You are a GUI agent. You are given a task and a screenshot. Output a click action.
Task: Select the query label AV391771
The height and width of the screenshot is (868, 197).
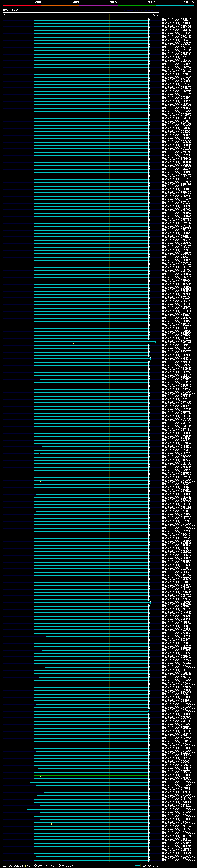pos(11,10)
